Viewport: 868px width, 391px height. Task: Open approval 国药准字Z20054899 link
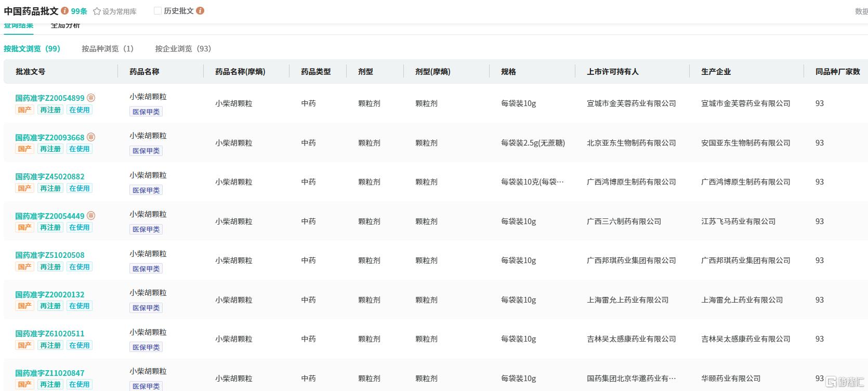(50, 98)
